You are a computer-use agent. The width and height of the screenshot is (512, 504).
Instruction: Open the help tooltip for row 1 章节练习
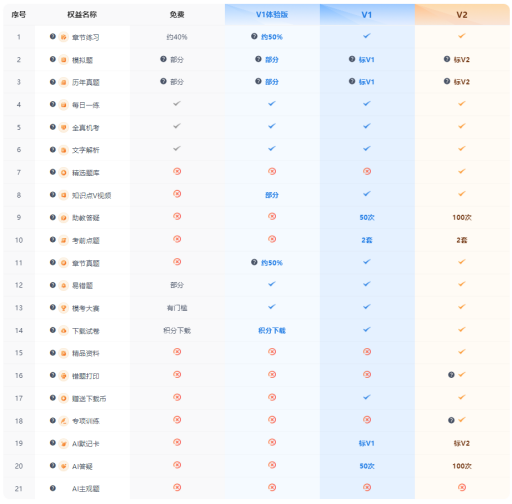pos(53,36)
